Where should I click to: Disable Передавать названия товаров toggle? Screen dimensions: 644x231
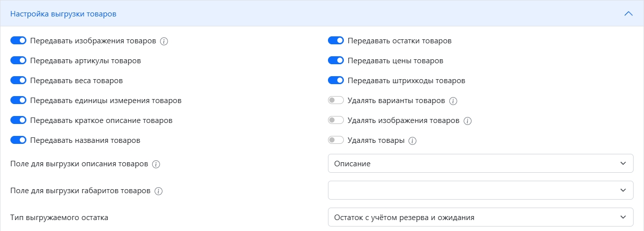(18, 140)
